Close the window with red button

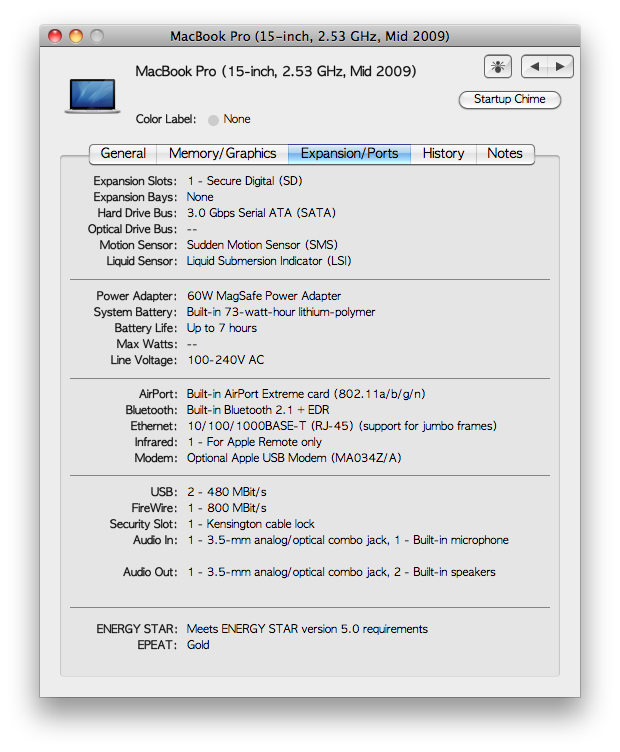(x=55, y=36)
